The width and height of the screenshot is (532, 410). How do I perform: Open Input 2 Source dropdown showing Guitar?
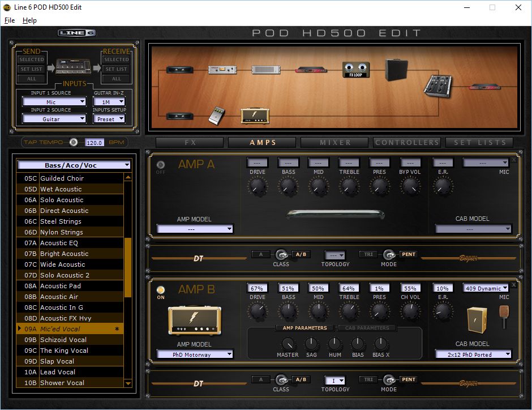(x=54, y=119)
